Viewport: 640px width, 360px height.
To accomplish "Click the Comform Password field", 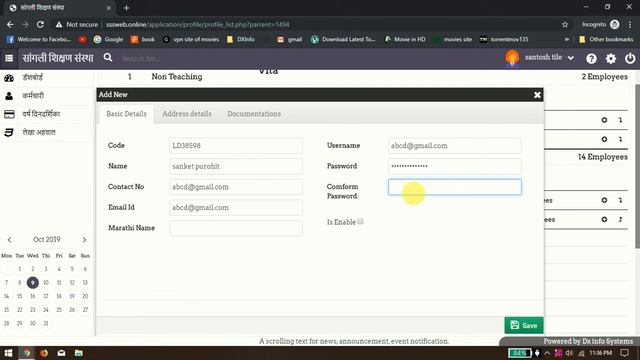I will [455, 187].
